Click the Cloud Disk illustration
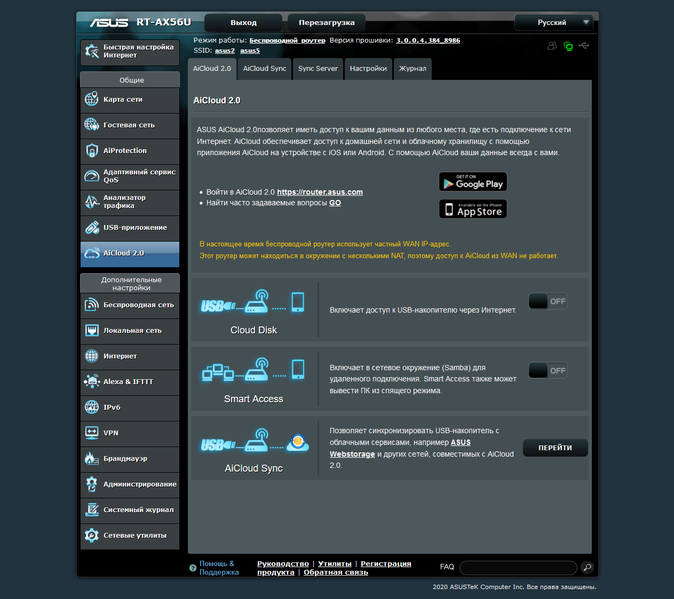The height and width of the screenshot is (599, 674). pyautogui.click(x=253, y=302)
